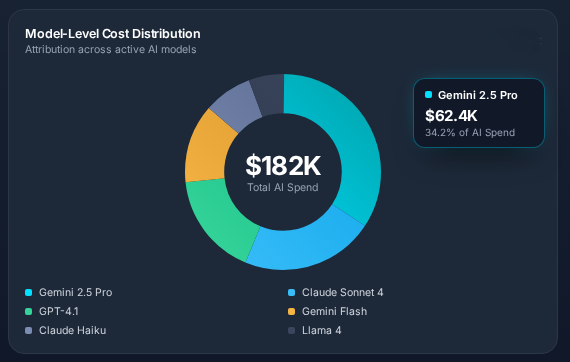Toggle the GPT-4.1 legend label

[59, 311]
